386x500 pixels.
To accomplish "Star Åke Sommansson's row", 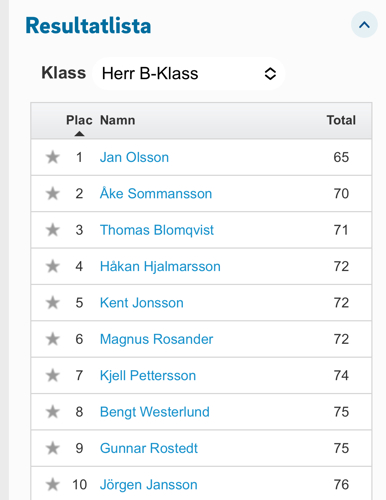I will [x=53, y=193].
